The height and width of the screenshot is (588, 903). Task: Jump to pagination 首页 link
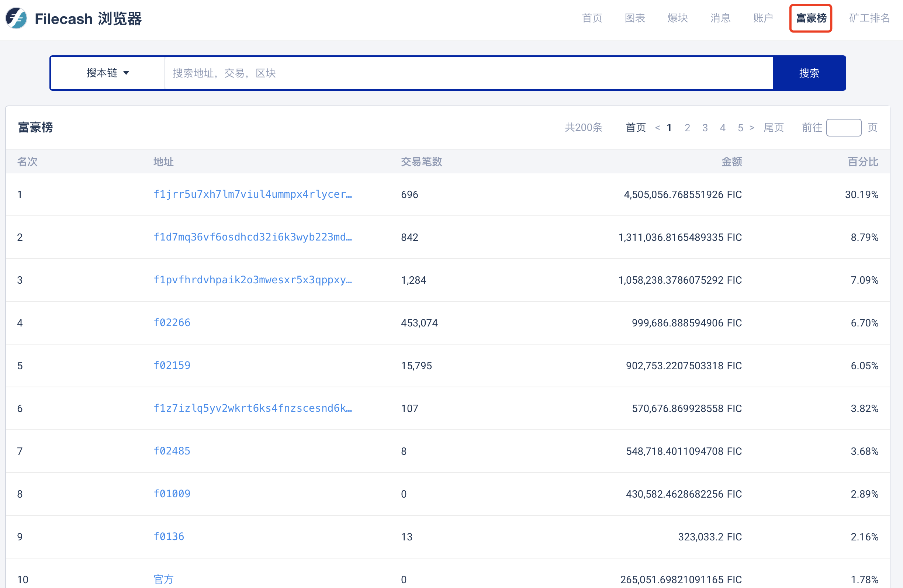(x=636, y=128)
